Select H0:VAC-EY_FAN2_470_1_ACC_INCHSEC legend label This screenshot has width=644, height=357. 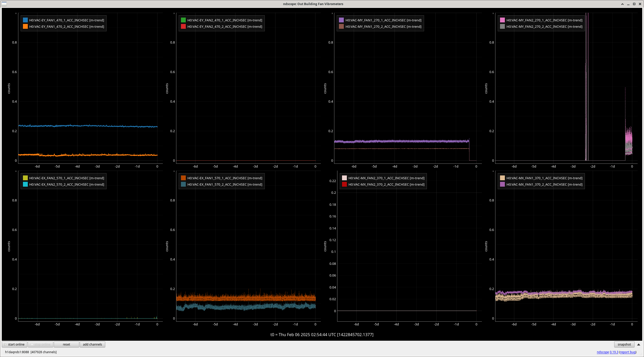225,20
